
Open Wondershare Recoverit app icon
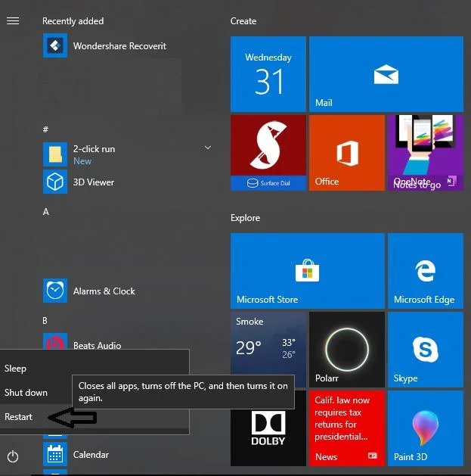(55, 45)
